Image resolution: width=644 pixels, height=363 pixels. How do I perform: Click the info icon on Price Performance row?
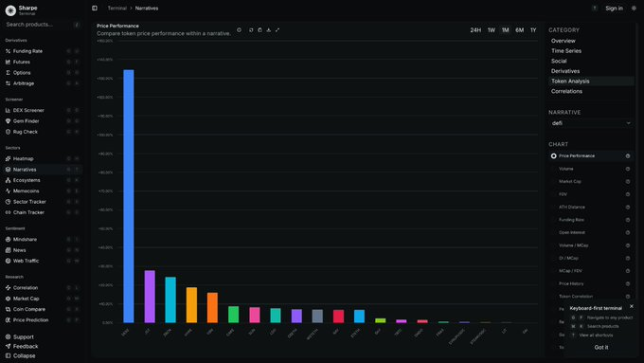[628, 155]
